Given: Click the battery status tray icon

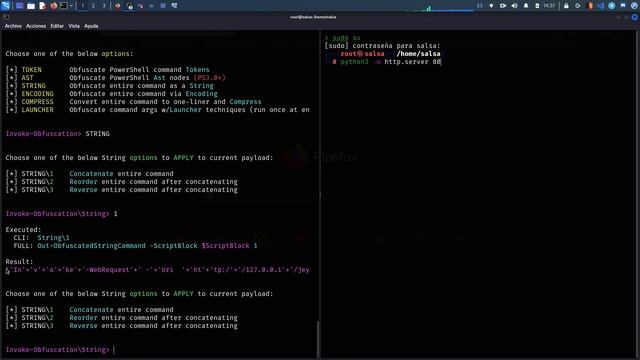Looking at the screenshot, I should [537, 6].
